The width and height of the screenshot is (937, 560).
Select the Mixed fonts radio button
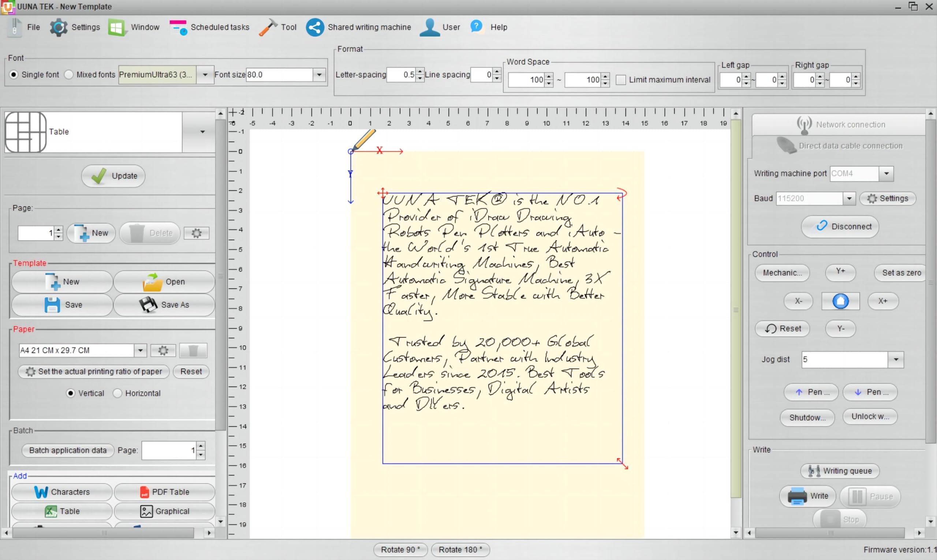point(69,74)
